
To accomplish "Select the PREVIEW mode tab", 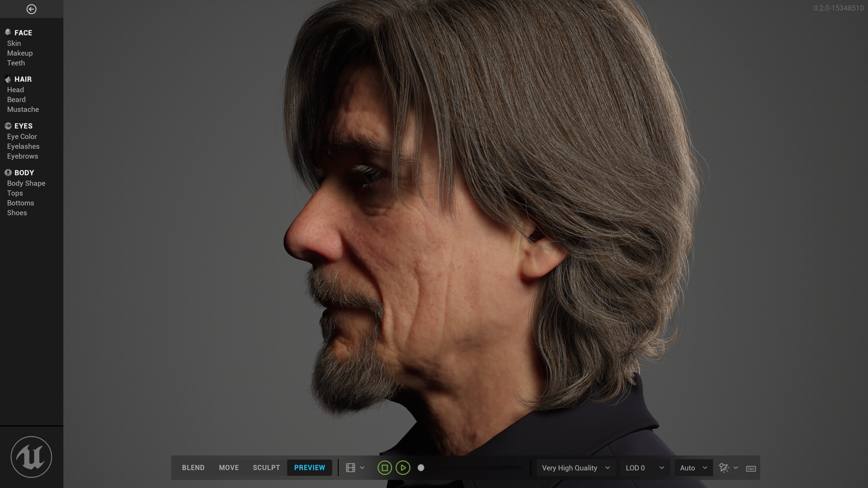I will [x=309, y=468].
